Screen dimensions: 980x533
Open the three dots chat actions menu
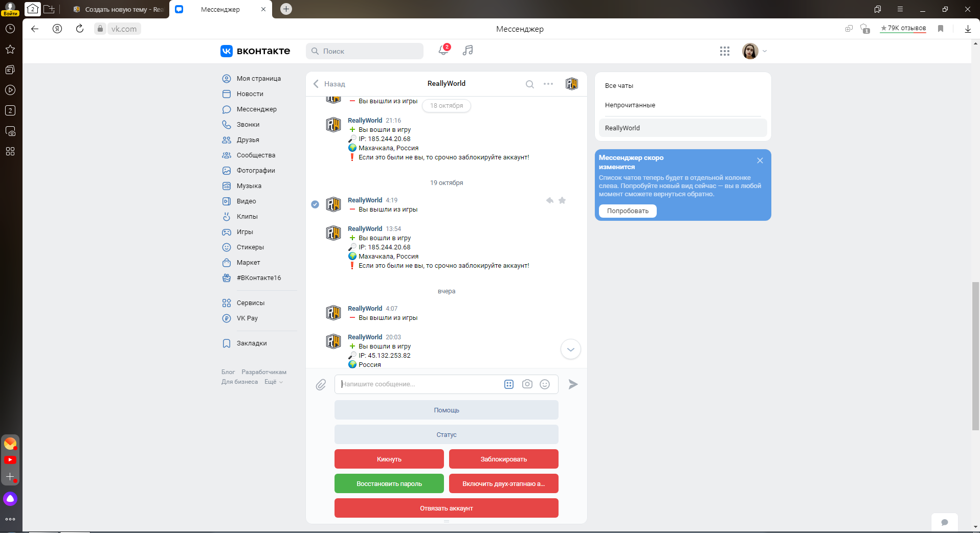pos(548,84)
